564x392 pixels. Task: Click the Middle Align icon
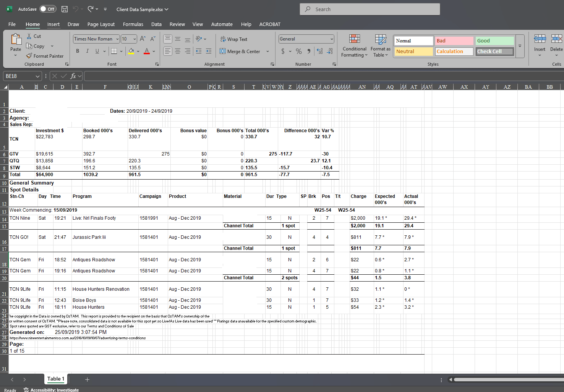coord(178,39)
